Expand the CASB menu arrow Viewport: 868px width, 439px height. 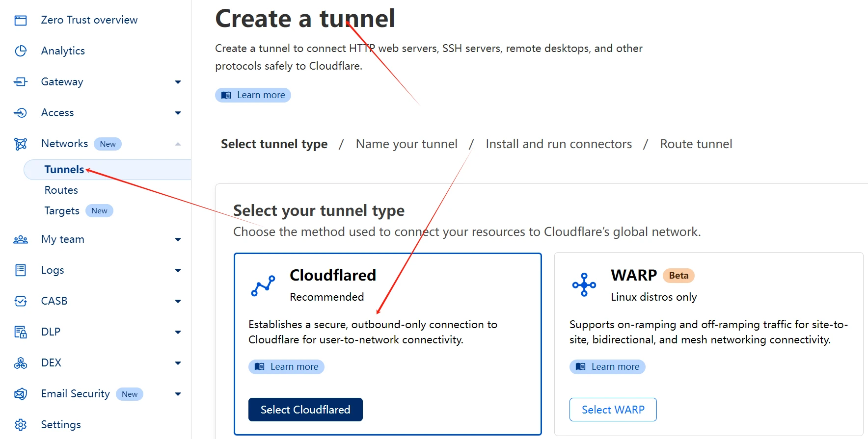coord(178,301)
